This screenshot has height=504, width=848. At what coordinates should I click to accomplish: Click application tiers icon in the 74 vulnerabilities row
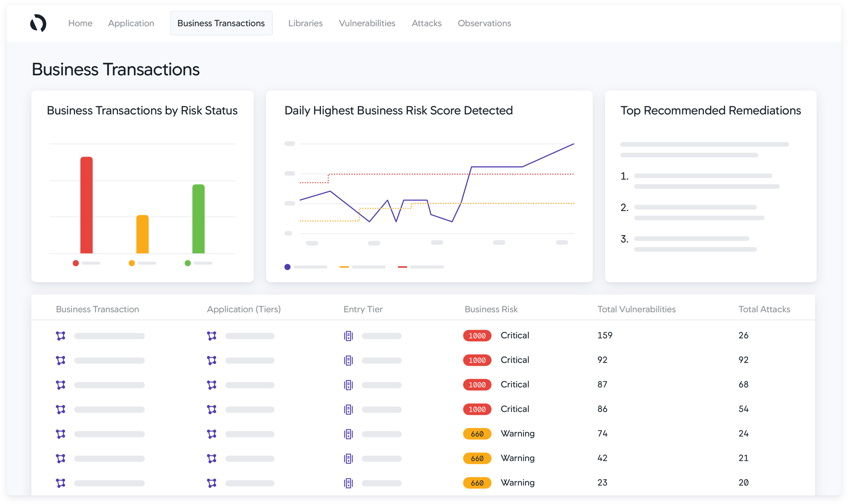pyautogui.click(x=212, y=434)
